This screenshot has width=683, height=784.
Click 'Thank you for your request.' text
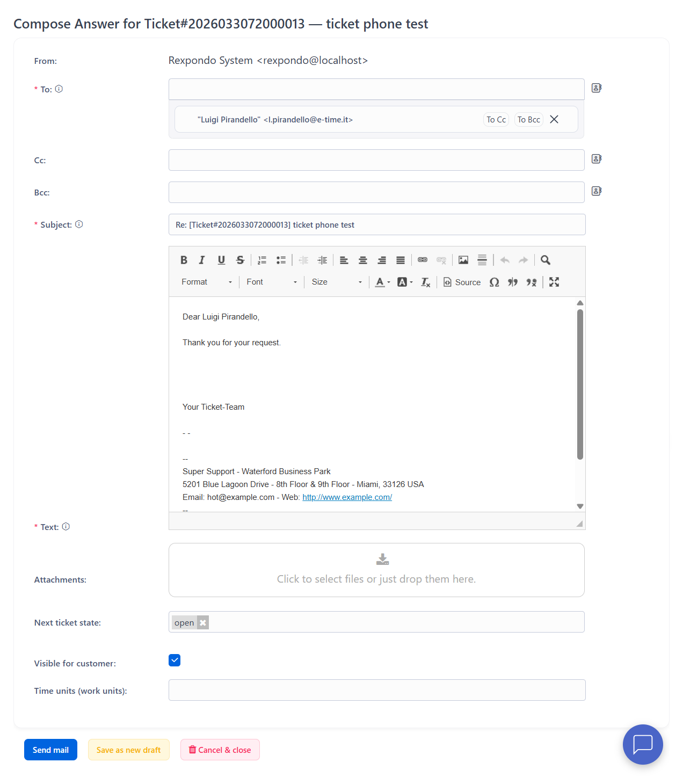(231, 343)
